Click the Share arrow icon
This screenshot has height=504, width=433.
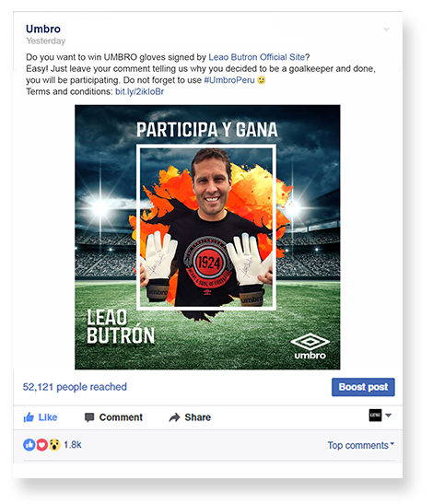[174, 417]
